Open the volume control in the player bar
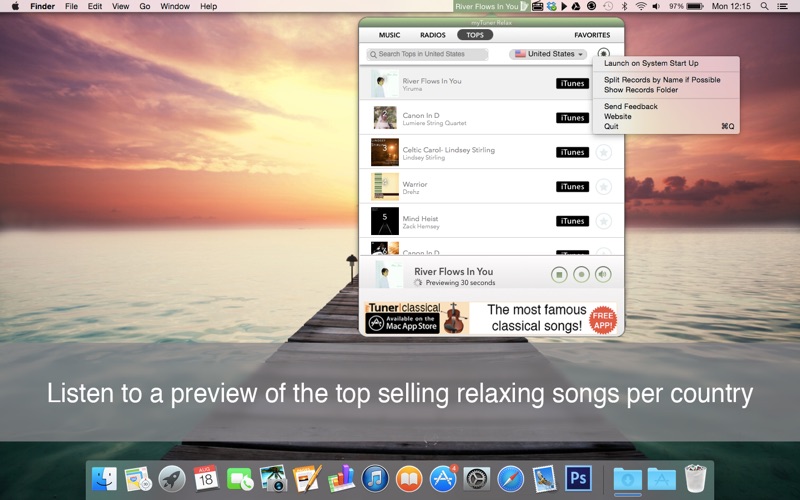Screen dimensions: 800x500 pyautogui.click(x=603, y=274)
